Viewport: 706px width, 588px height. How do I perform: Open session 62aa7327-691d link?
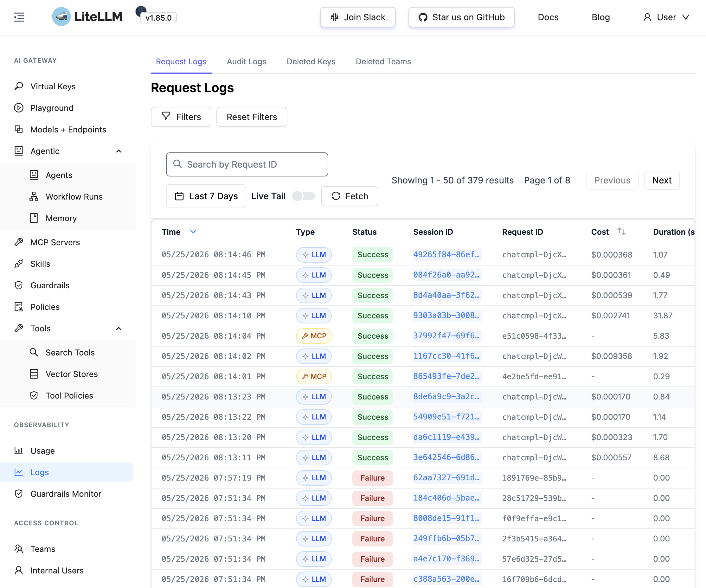(x=446, y=478)
